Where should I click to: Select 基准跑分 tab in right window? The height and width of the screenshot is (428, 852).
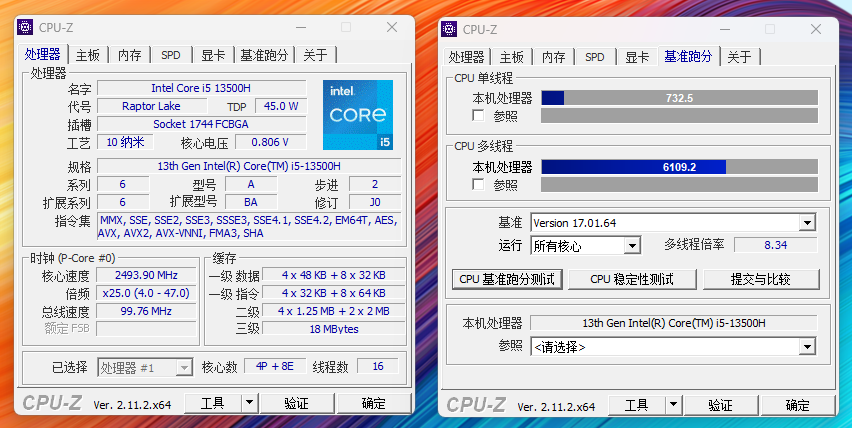(x=688, y=56)
